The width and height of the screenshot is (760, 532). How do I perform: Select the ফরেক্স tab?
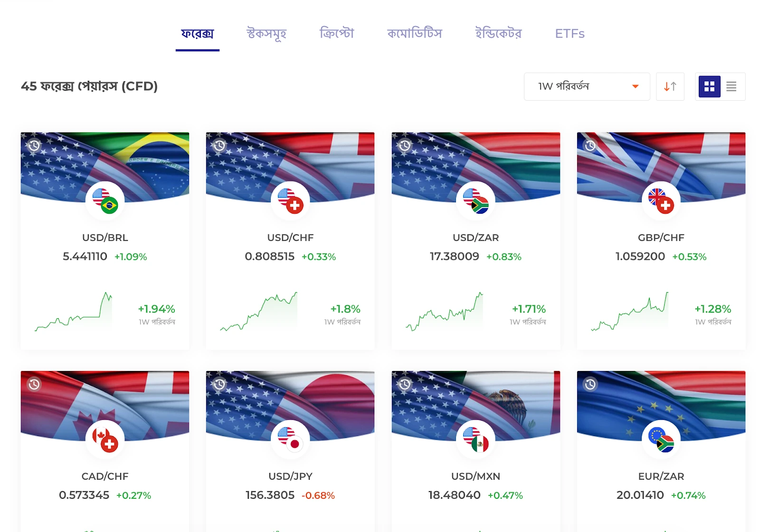(198, 34)
